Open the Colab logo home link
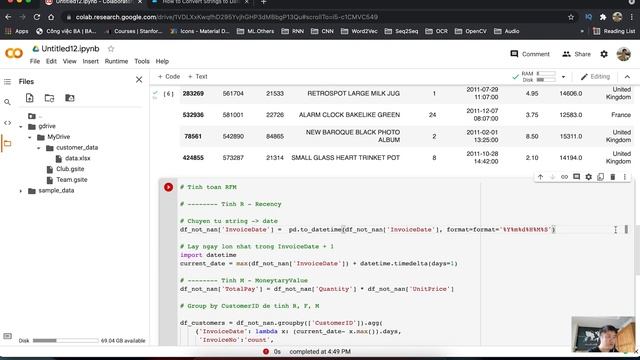Screen dimensions: 640x360 click(x=14, y=53)
